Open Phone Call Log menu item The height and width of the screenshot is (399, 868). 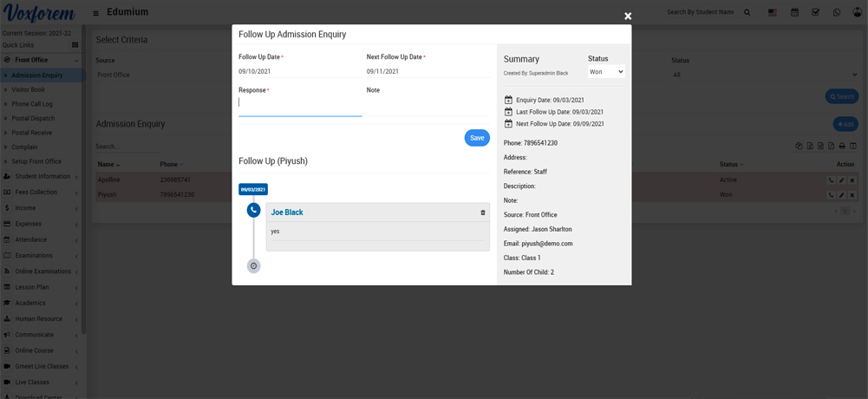point(31,104)
